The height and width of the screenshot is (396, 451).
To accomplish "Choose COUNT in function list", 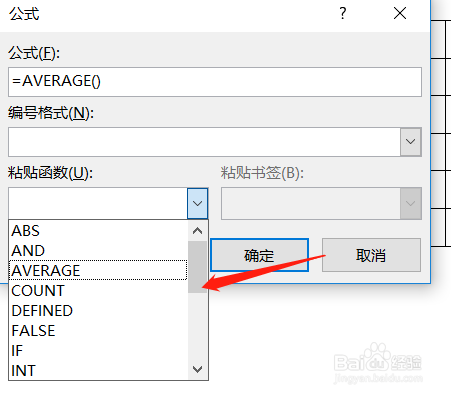I will 98,291.
